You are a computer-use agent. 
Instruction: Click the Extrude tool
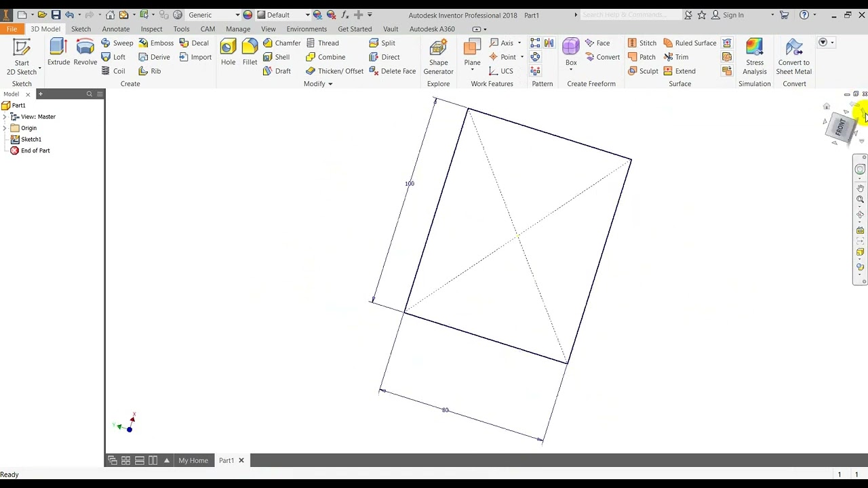point(58,52)
